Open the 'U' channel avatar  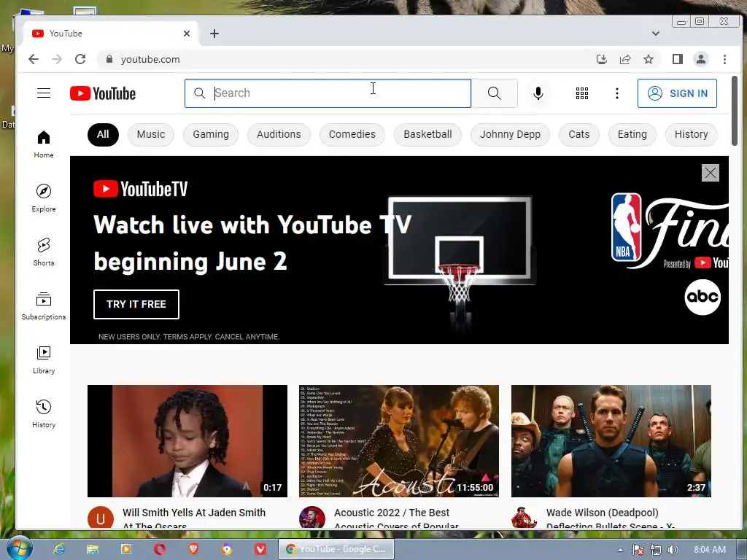point(101,518)
